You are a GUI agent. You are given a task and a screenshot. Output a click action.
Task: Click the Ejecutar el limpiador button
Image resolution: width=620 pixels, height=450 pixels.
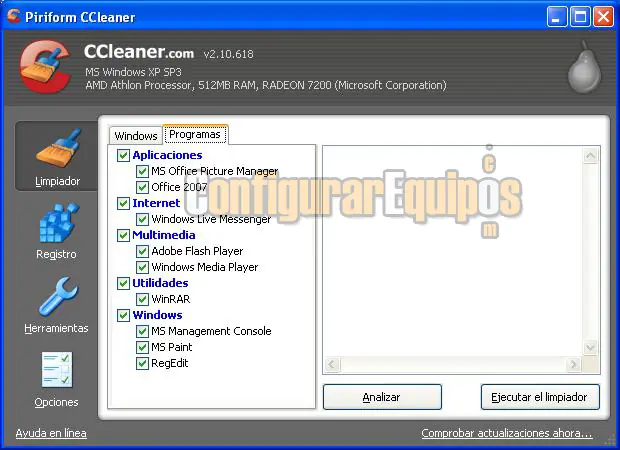pos(540,397)
